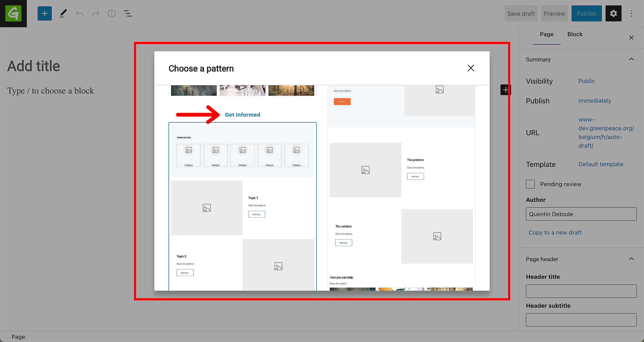
Task: Redo the change with arrow icon
Action: click(x=96, y=13)
